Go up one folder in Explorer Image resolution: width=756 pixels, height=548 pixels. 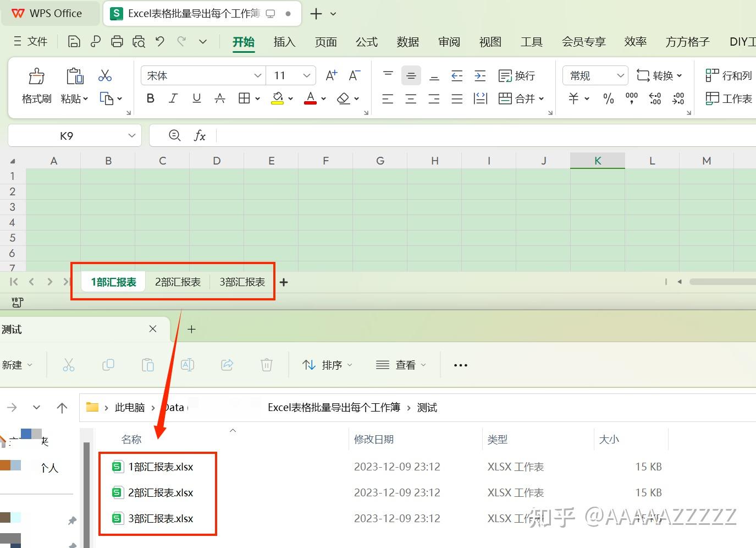click(62, 408)
